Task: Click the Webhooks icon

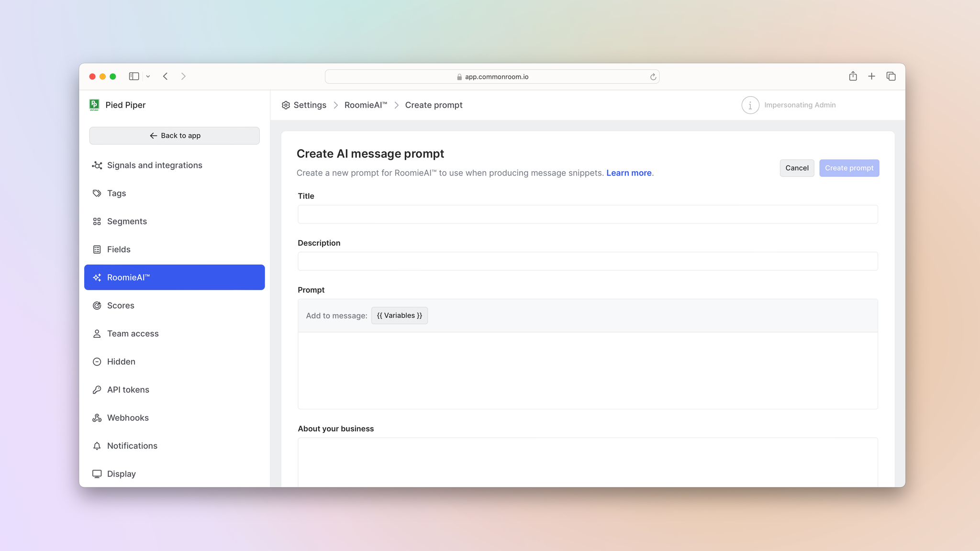Action: pyautogui.click(x=97, y=418)
